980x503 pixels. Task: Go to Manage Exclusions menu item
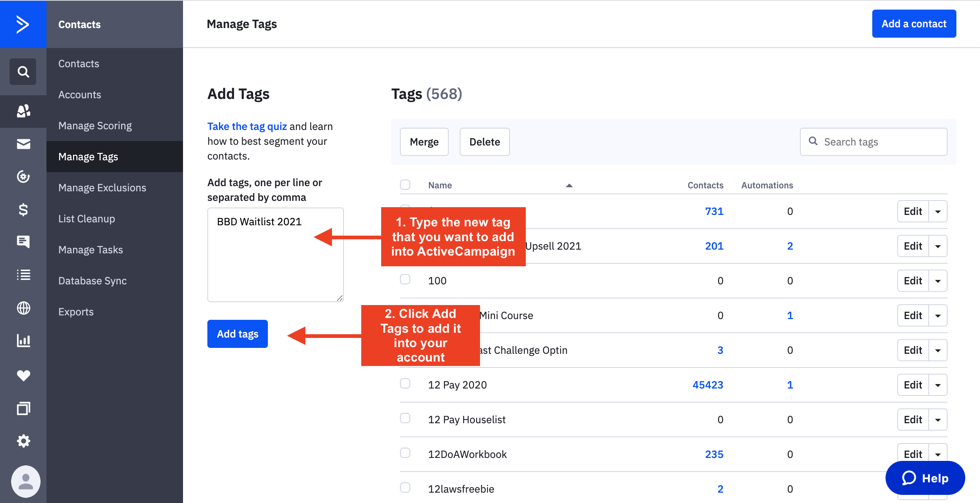coord(102,188)
